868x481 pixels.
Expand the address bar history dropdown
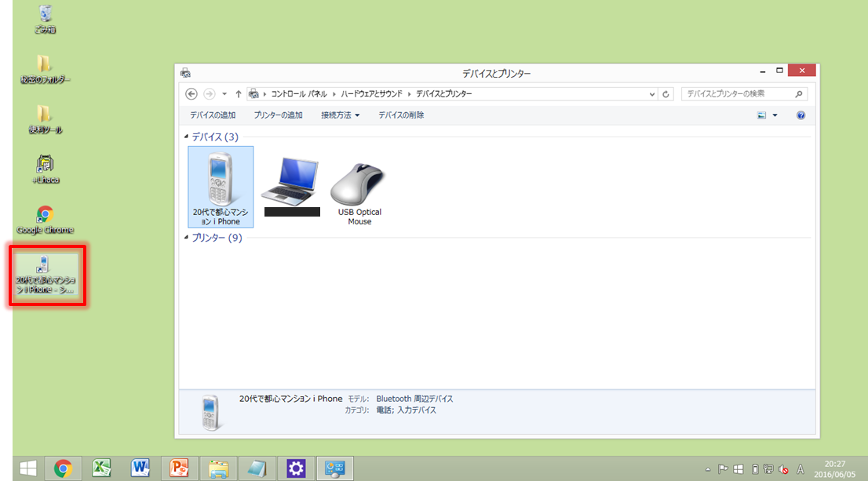pos(652,94)
